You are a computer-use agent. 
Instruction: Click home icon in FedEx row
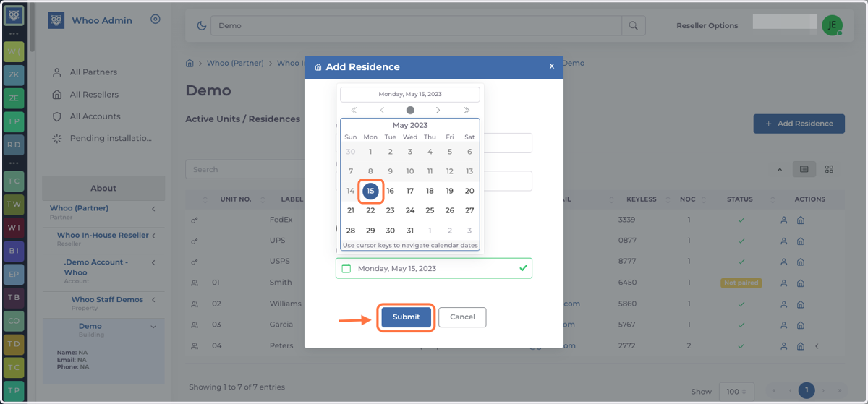pyautogui.click(x=801, y=220)
